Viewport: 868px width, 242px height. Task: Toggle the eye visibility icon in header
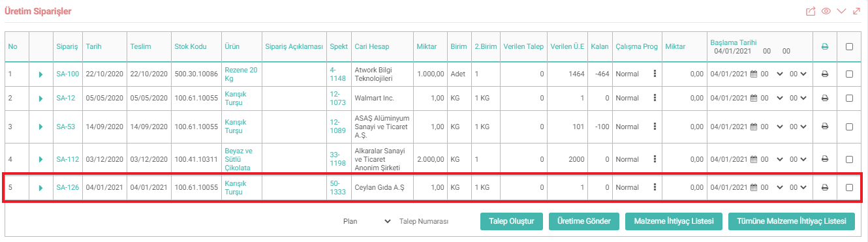826,11
